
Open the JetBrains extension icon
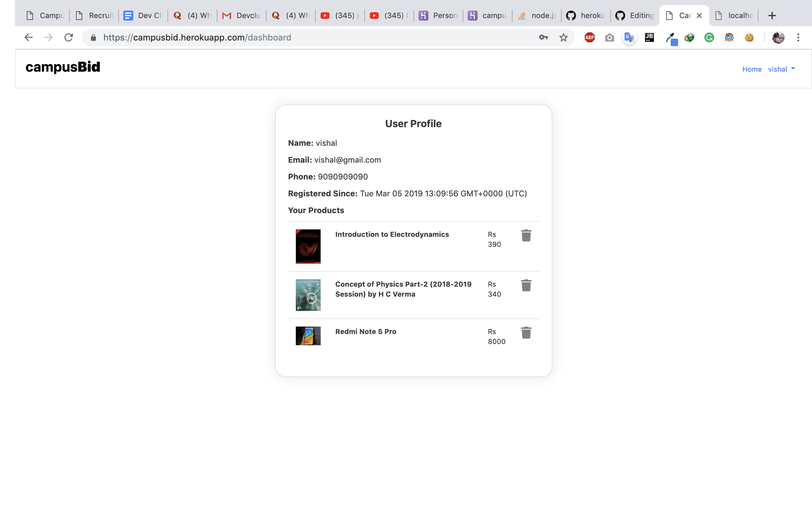point(649,37)
